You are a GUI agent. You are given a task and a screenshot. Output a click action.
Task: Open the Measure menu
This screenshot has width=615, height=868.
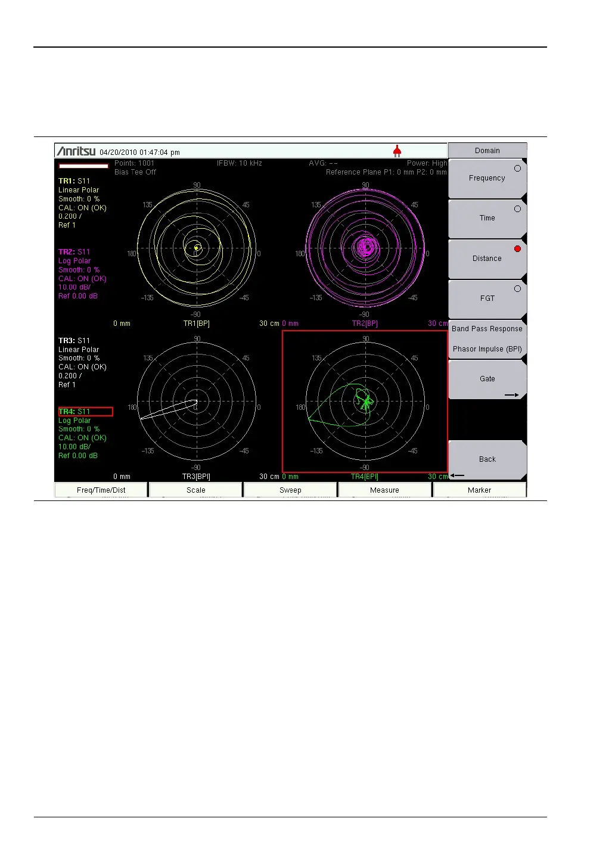tap(384, 490)
